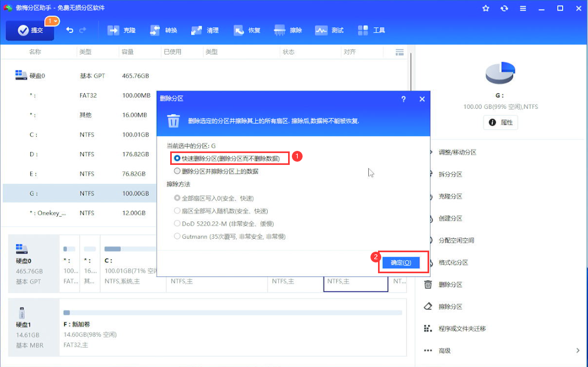Click the 容量 column header

tap(128, 52)
